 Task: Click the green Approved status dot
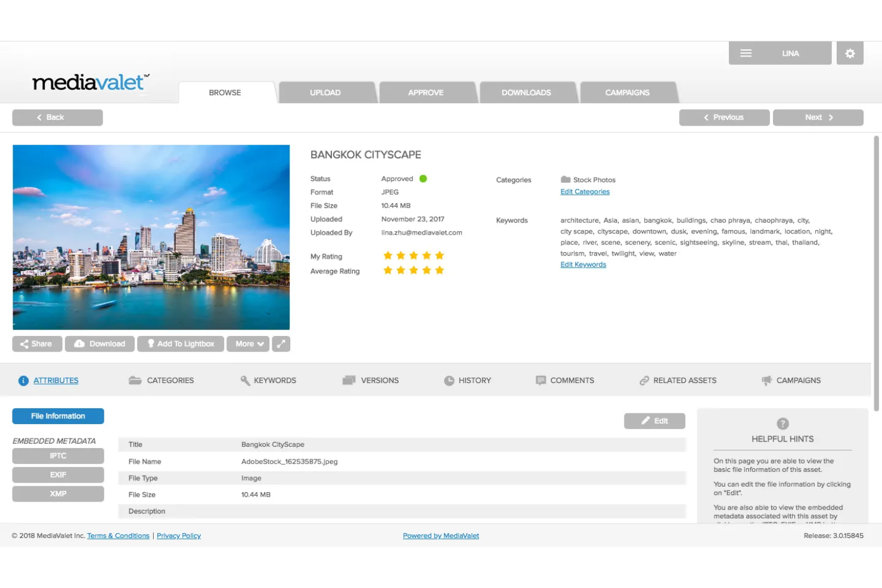pyautogui.click(x=423, y=179)
